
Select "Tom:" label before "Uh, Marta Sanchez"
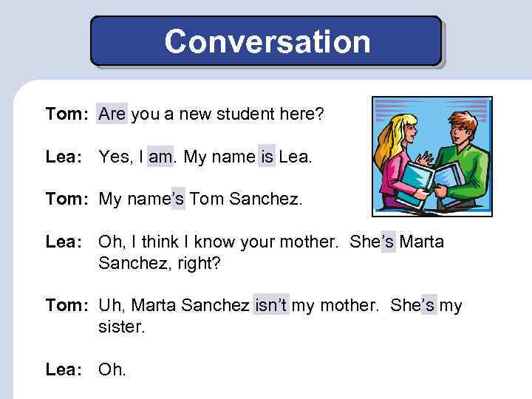click(x=67, y=306)
